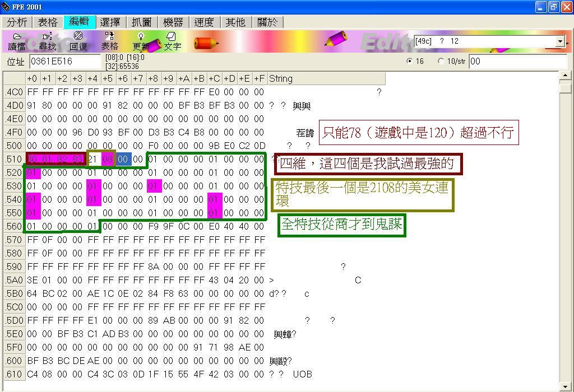The width and height of the screenshot is (574, 392).
Task: Open the 選擇 tab
Action: 110,22
